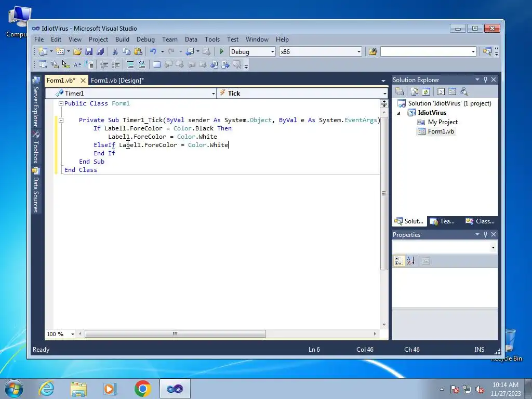Open the 100 % zoom level dropdown
The width and height of the screenshot is (532, 399).
pos(73,334)
